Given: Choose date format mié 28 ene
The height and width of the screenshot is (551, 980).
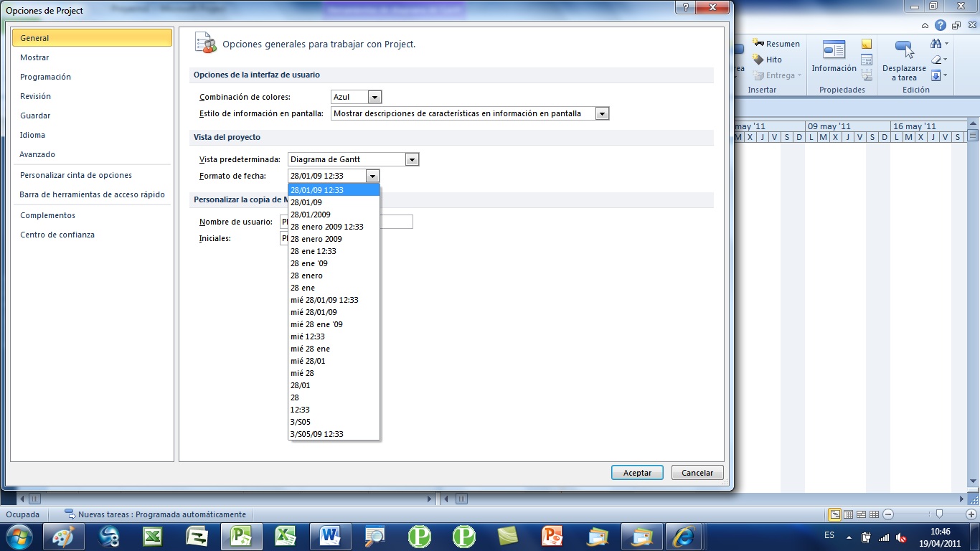Looking at the screenshot, I should pyautogui.click(x=334, y=349).
